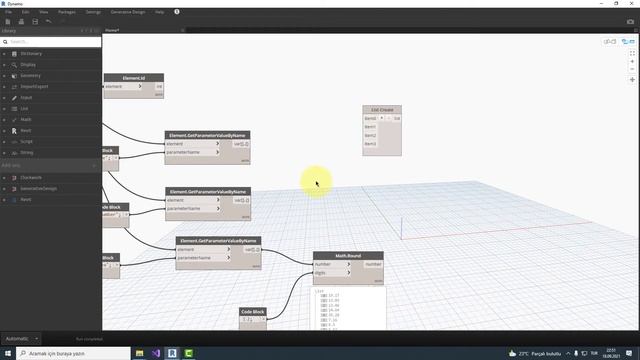This screenshot has height=360, width=640.
Task: Expand the Geometry library category
Action: (x=4, y=76)
